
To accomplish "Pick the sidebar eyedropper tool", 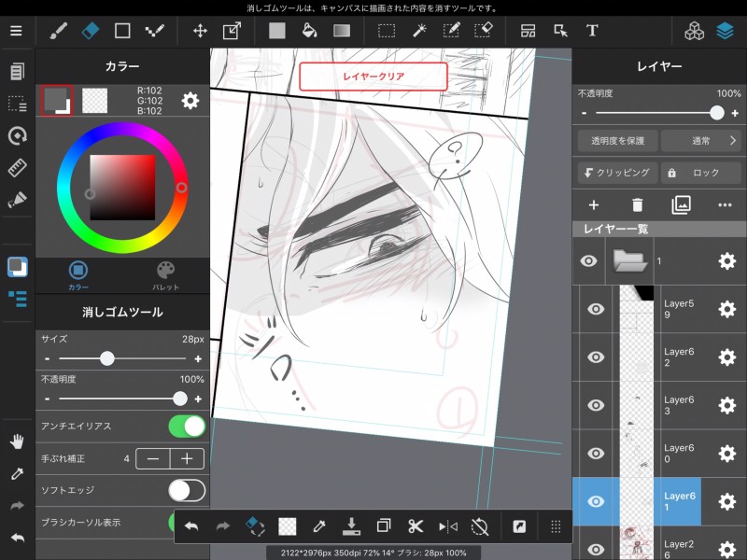I will tap(17, 473).
